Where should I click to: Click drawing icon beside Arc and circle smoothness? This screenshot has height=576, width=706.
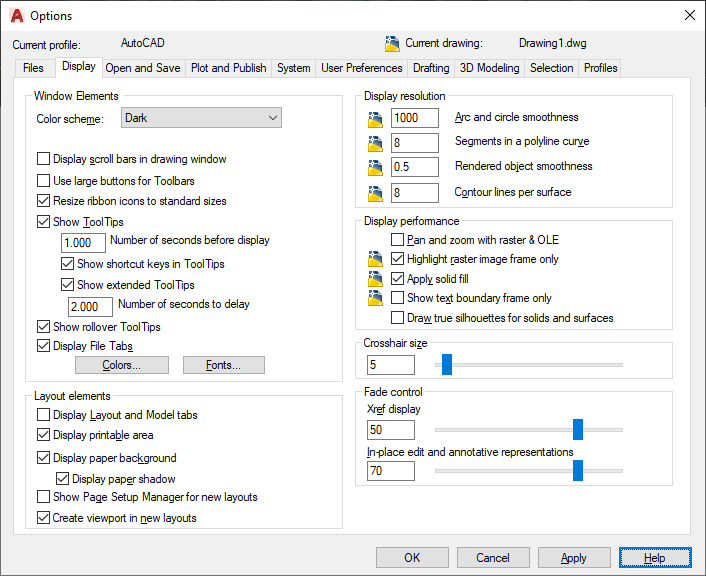(x=376, y=118)
